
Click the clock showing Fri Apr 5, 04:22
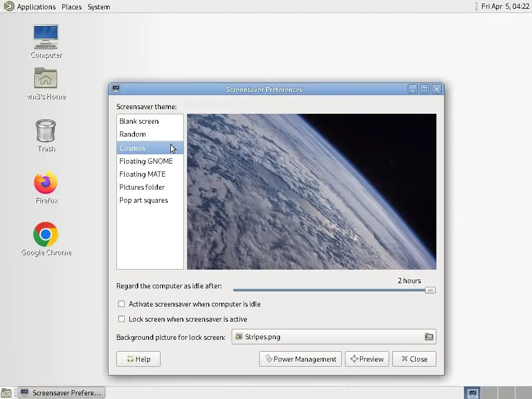pos(505,6)
